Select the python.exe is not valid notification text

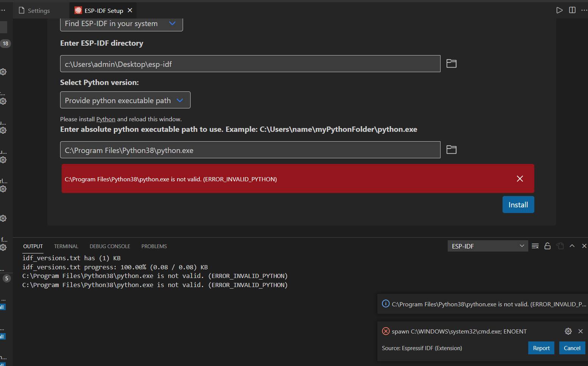[489, 304]
